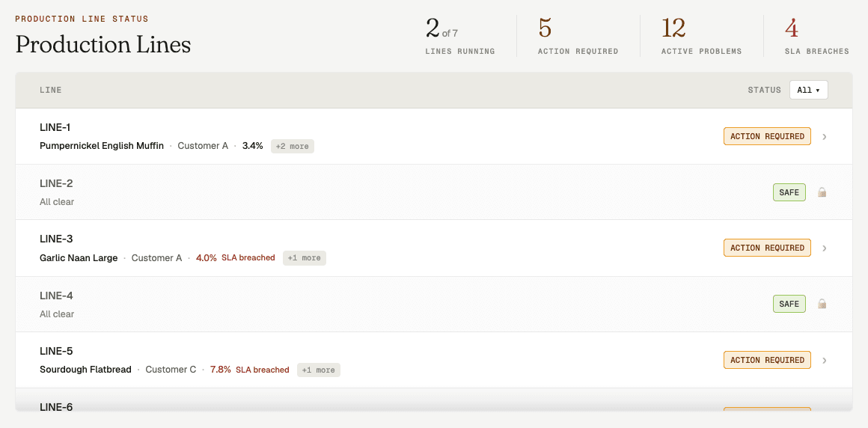Select the LINE-2 row title
868x428 pixels.
tap(56, 183)
